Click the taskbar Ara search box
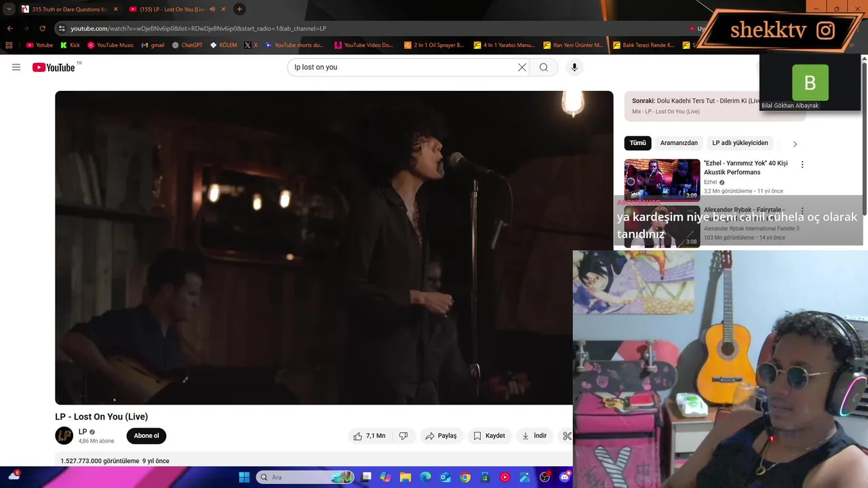 click(304, 477)
